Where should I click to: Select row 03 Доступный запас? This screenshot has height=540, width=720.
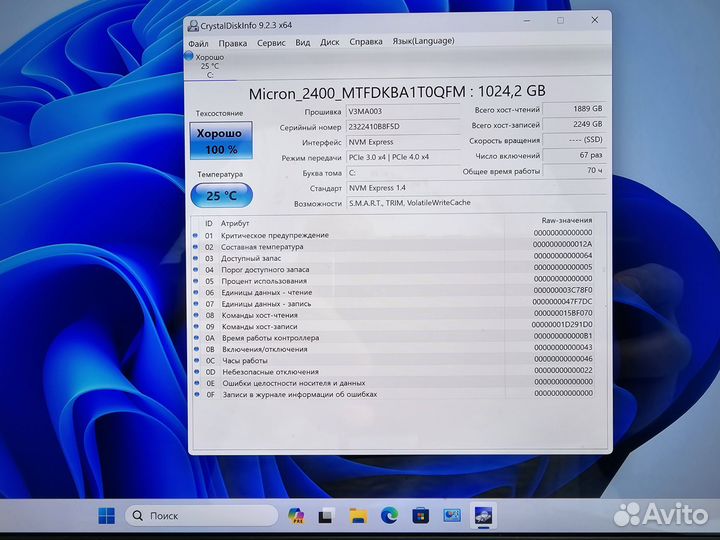point(394,258)
